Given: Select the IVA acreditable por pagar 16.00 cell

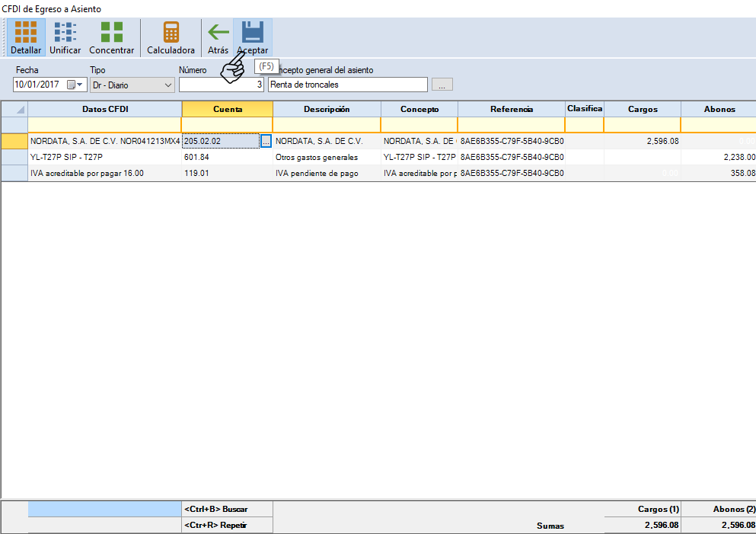Looking at the screenshot, I should (x=104, y=173).
